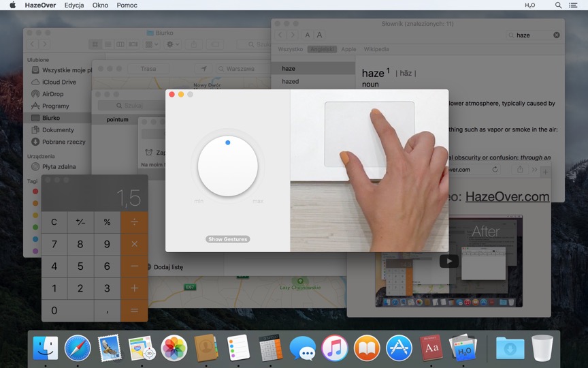588x368 pixels.
Task: Select the haze entry in Dictionary list
Action: tap(313, 68)
